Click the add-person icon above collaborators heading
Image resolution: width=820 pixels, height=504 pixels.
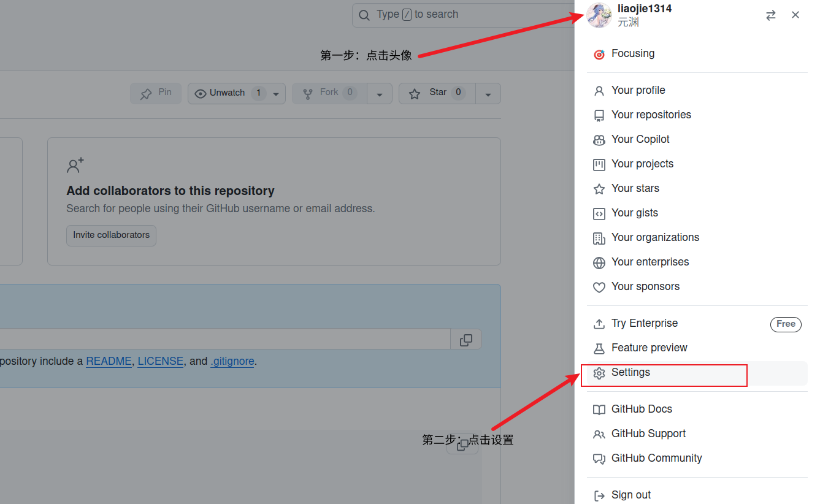(x=75, y=166)
